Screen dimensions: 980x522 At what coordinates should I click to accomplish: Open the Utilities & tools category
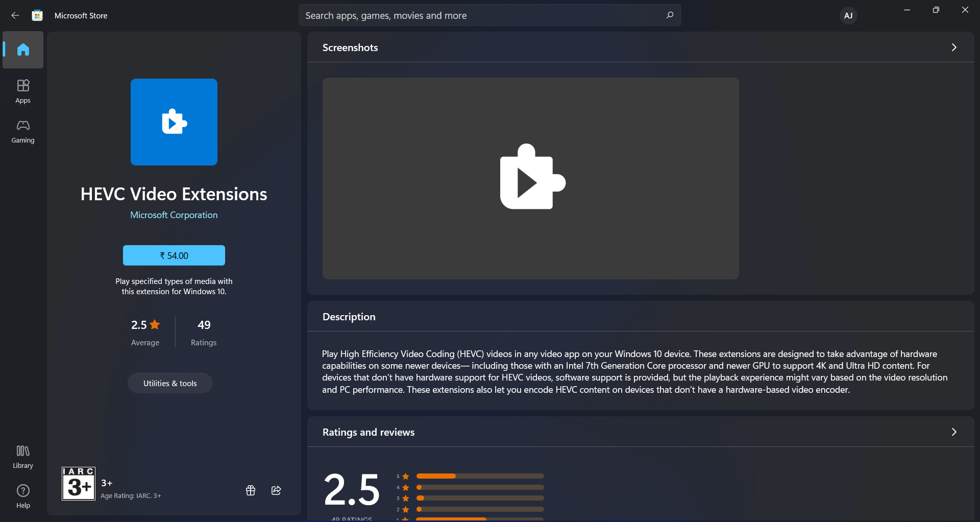pos(169,383)
